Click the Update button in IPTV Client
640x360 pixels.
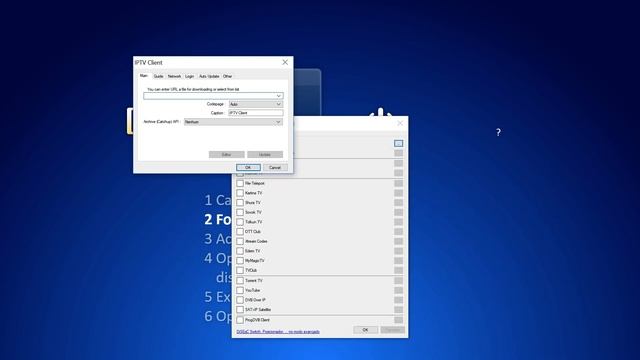coord(265,155)
